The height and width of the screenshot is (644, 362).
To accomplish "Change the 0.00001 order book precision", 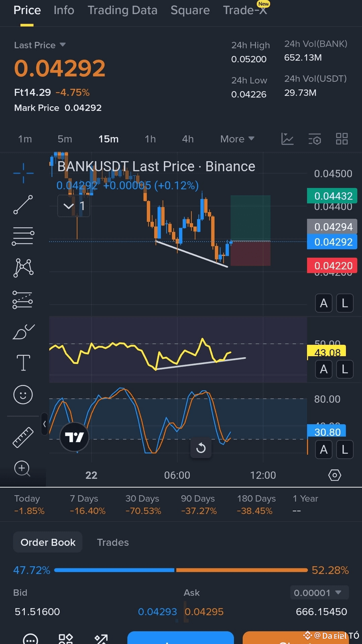I will tap(319, 592).
